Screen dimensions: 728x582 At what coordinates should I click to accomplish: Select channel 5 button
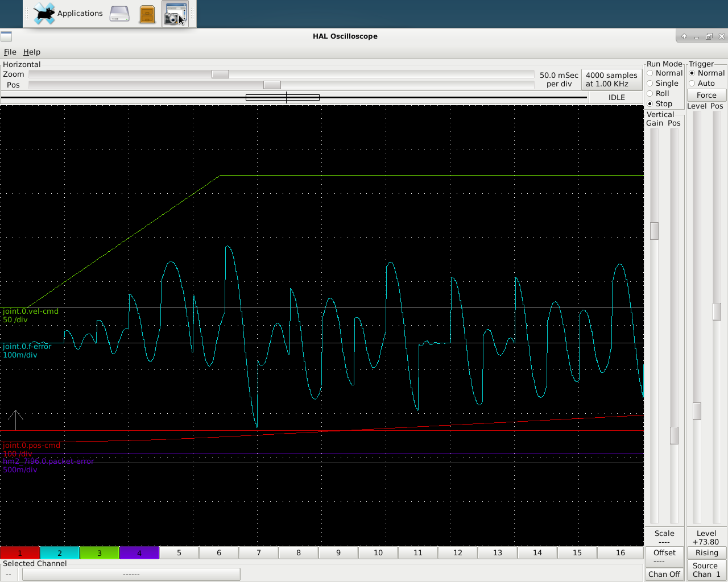pyautogui.click(x=179, y=553)
